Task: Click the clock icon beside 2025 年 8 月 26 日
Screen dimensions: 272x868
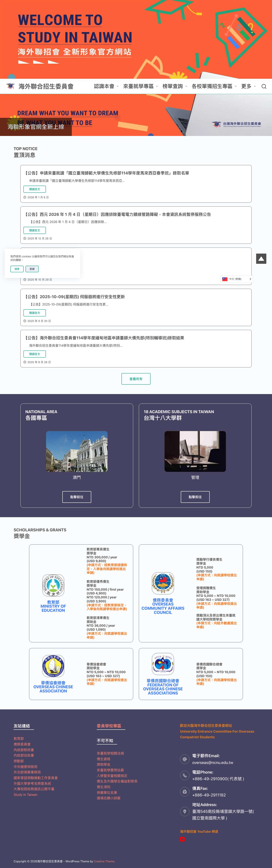Action: [x=25, y=362]
